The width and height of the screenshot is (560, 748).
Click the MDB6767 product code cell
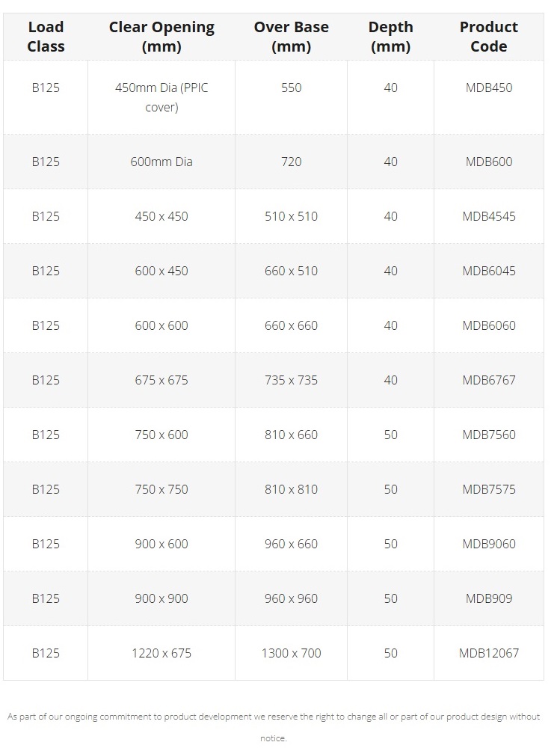coord(489,380)
